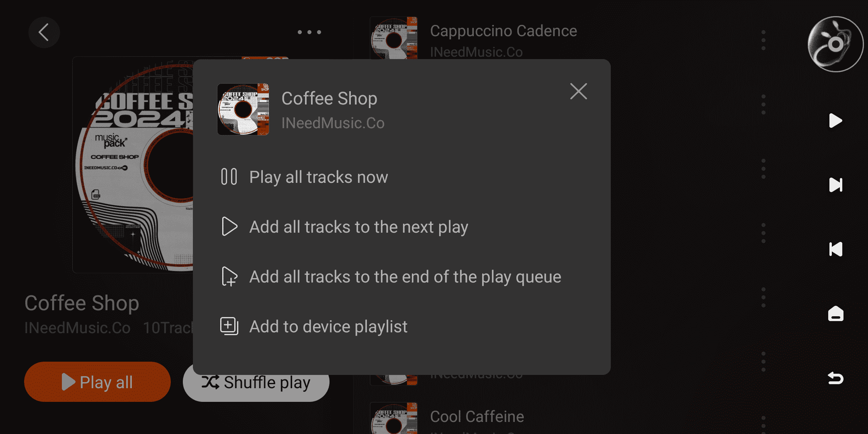Click the add-to-queue icon in dialog
The width and height of the screenshot is (868, 434).
pos(229,276)
